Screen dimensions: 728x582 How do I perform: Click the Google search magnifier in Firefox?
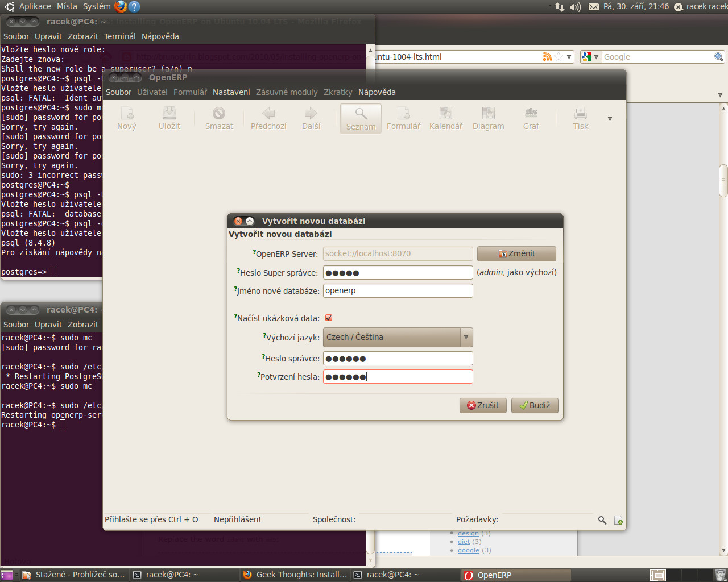(719, 57)
